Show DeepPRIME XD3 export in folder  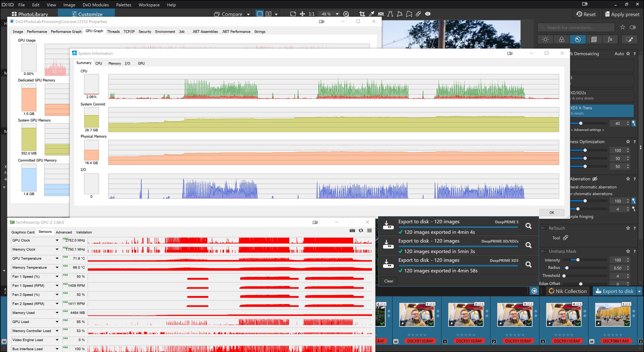[x=528, y=265]
